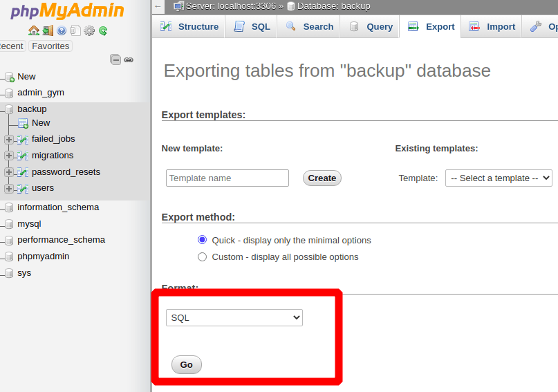Open the SQL format dropdown

pyautogui.click(x=234, y=317)
